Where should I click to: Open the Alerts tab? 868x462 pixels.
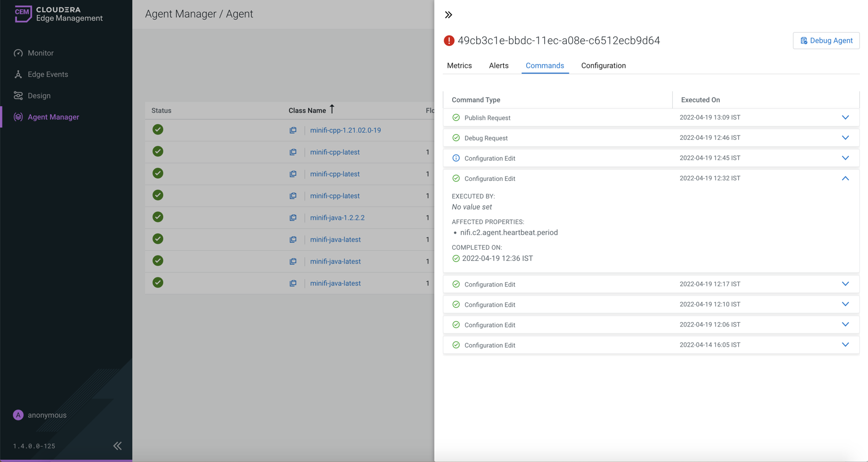tap(499, 66)
